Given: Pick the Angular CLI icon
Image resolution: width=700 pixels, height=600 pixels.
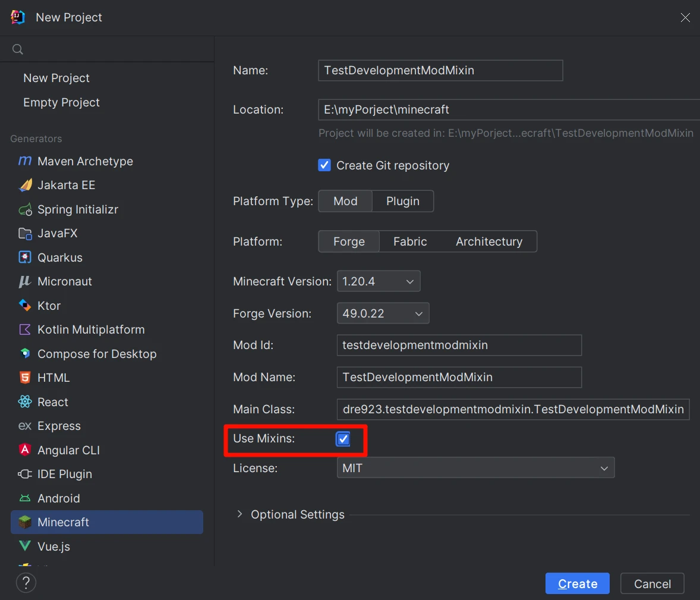Looking at the screenshot, I should 25,450.
